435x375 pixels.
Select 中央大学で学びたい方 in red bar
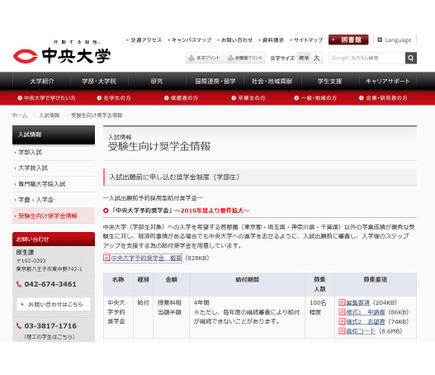point(47,98)
